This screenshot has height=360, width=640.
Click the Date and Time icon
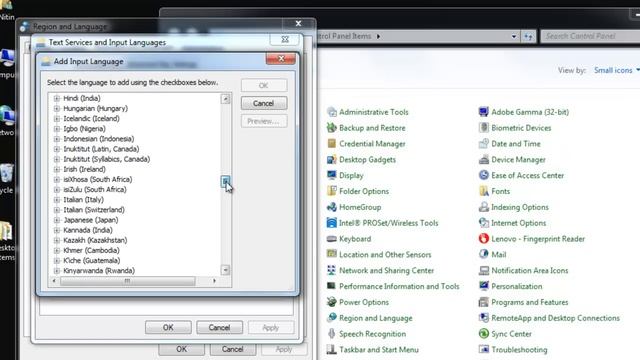click(x=484, y=144)
